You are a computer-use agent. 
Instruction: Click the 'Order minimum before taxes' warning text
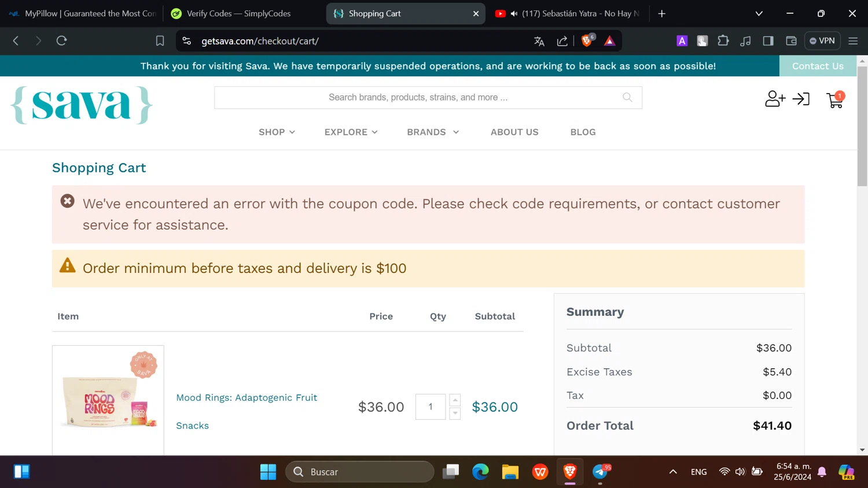(244, 268)
